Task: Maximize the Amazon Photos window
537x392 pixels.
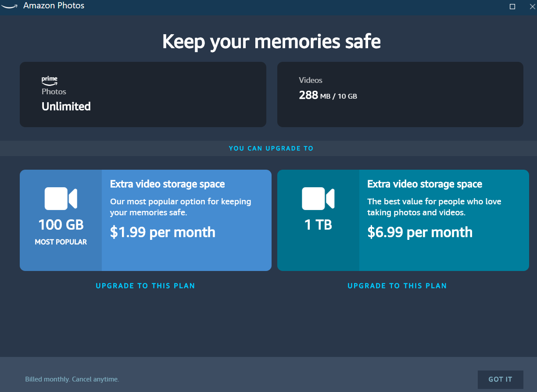Action: click(x=512, y=7)
